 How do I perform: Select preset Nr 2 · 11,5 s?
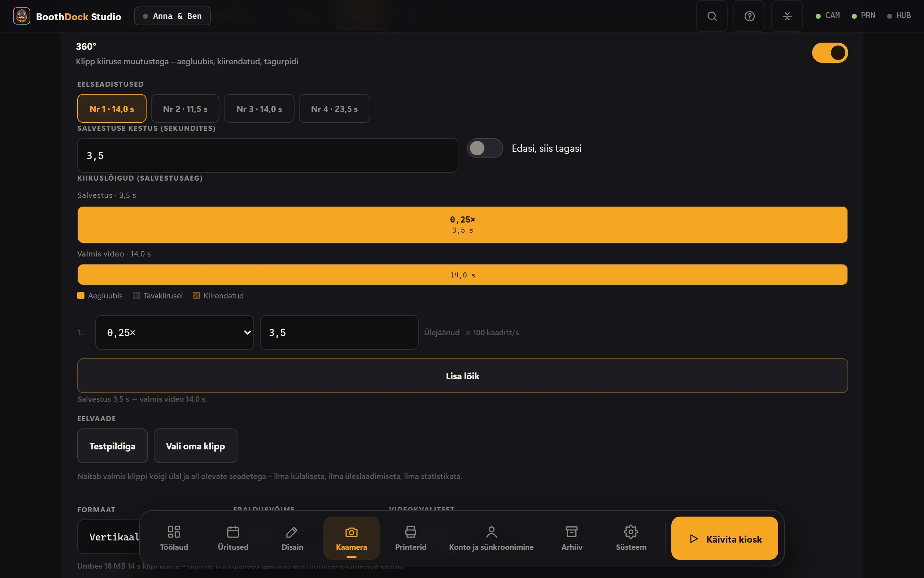[x=185, y=109]
